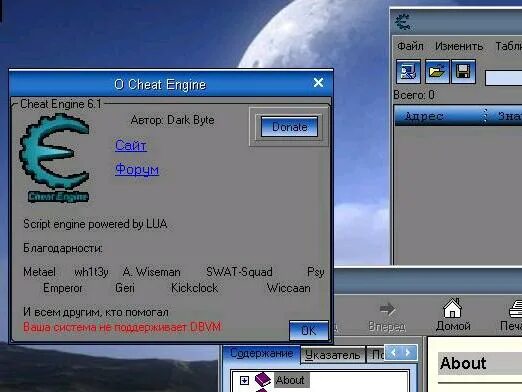Click the select process computer icon
Viewport: 522px width, 392px height.
(x=408, y=71)
